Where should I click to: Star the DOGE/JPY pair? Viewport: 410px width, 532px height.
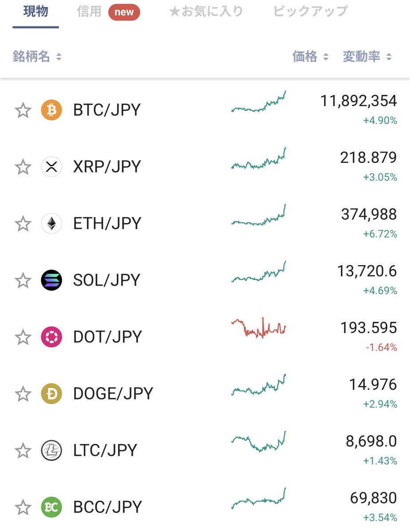pyautogui.click(x=23, y=394)
